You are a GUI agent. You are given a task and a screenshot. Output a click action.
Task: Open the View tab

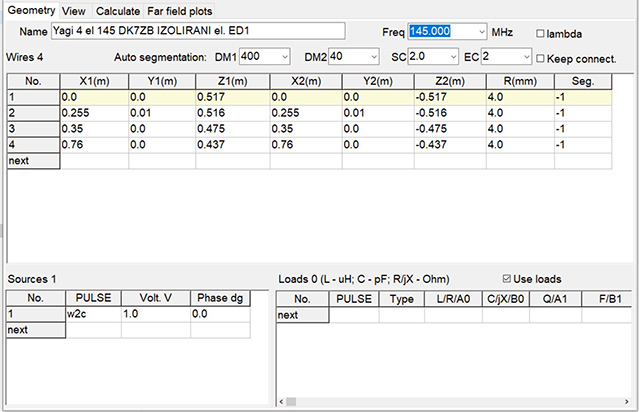(74, 11)
